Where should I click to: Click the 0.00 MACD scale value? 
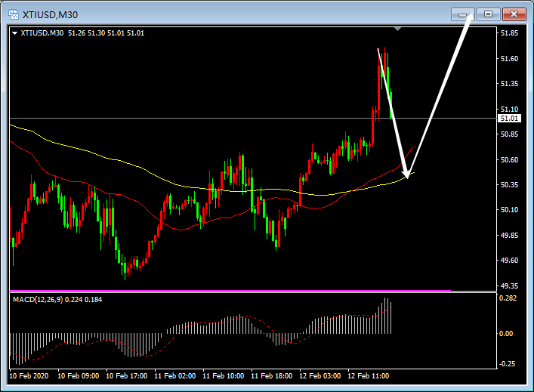click(x=506, y=334)
